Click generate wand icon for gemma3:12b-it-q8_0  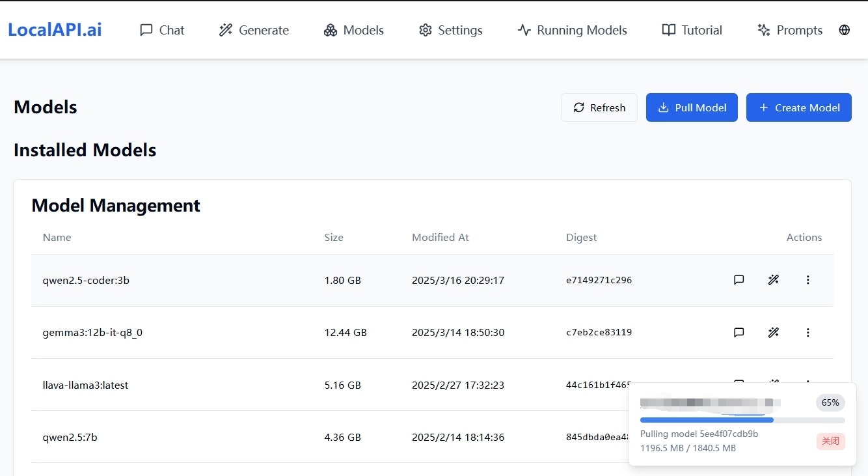(774, 333)
